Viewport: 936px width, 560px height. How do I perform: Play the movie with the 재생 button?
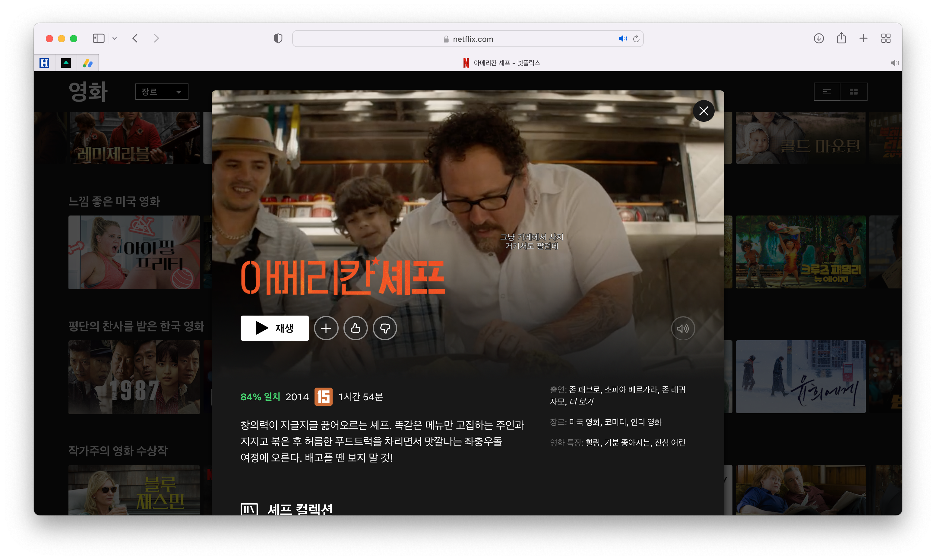click(x=274, y=328)
